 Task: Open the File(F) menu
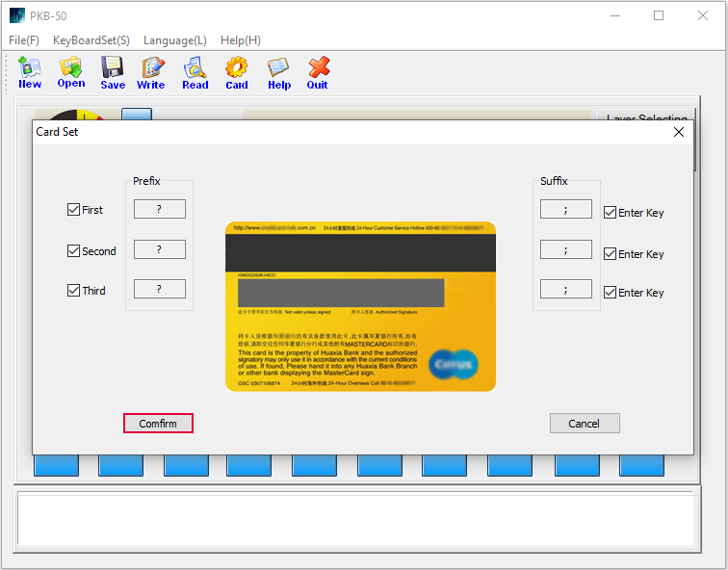pyautogui.click(x=24, y=40)
